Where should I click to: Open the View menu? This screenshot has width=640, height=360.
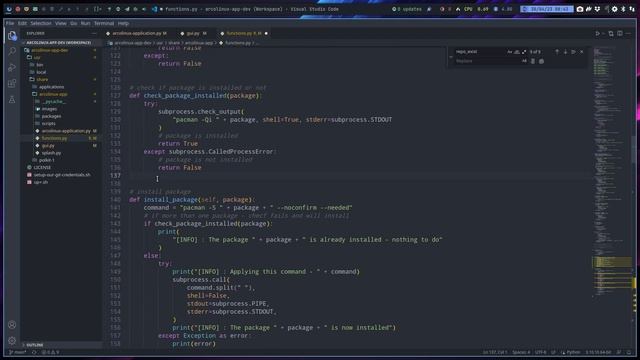[x=60, y=24]
